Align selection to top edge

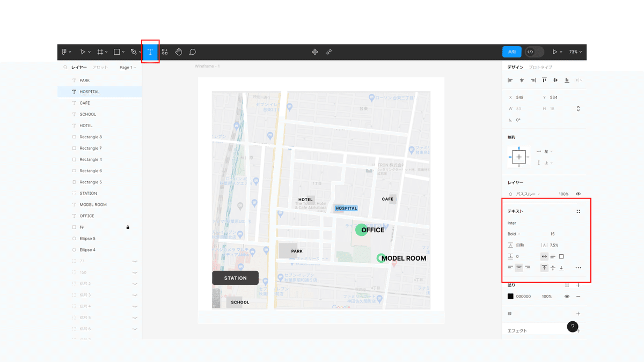(544, 80)
